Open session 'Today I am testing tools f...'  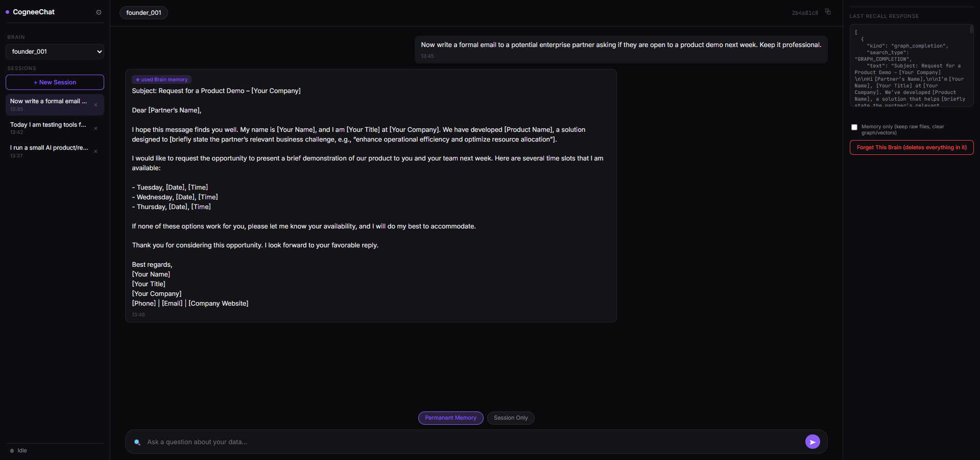50,128
